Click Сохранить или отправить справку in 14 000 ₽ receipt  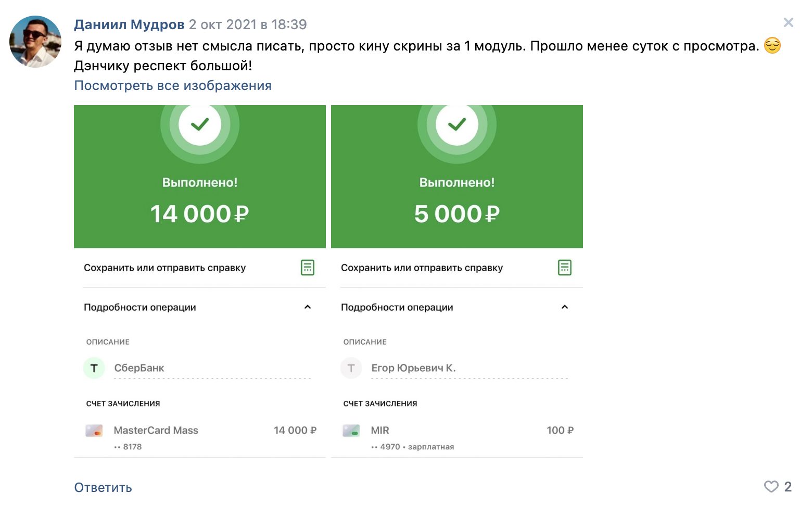coord(164,268)
